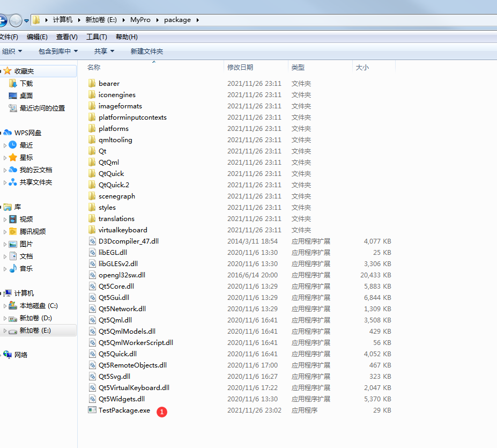
Task: Click the WPS网盘 cloud icon
Action: pos(8,133)
